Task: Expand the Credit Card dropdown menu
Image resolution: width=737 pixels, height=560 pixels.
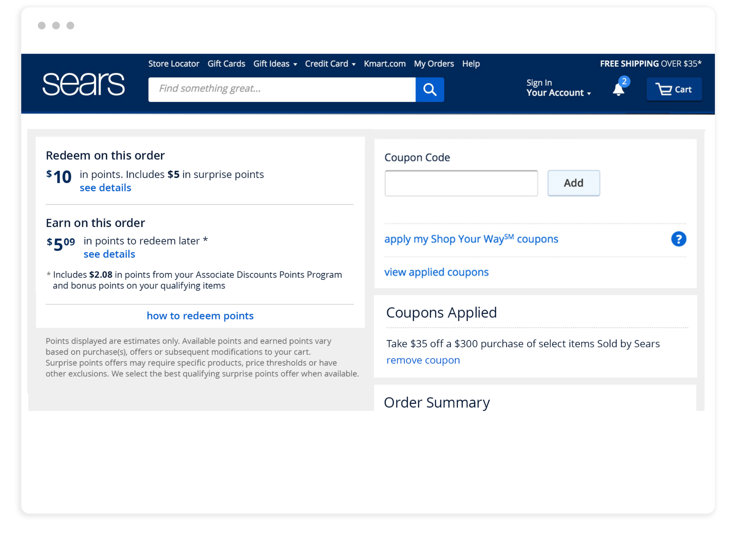Action: pyautogui.click(x=330, y=64)
